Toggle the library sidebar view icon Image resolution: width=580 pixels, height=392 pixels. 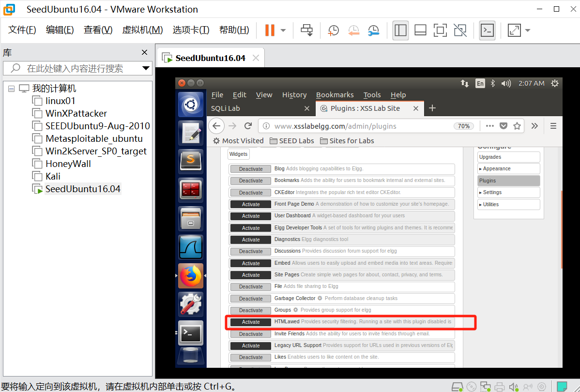click(x=400, y=30)
